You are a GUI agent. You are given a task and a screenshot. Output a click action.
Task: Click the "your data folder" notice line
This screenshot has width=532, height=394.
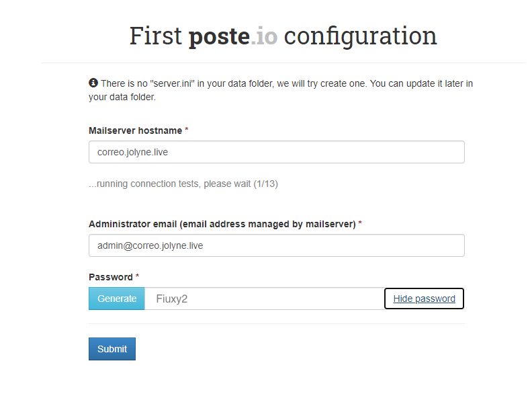coord(122,97)
